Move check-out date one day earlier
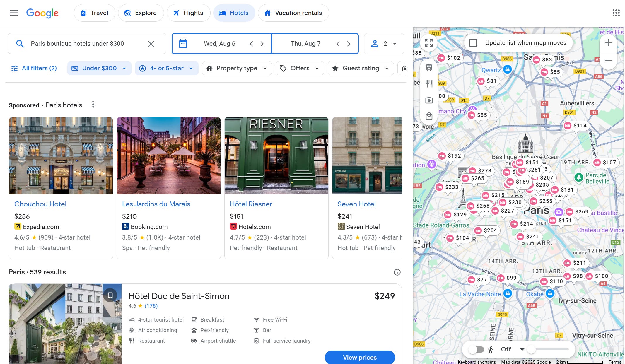 [x=338, y=44]
